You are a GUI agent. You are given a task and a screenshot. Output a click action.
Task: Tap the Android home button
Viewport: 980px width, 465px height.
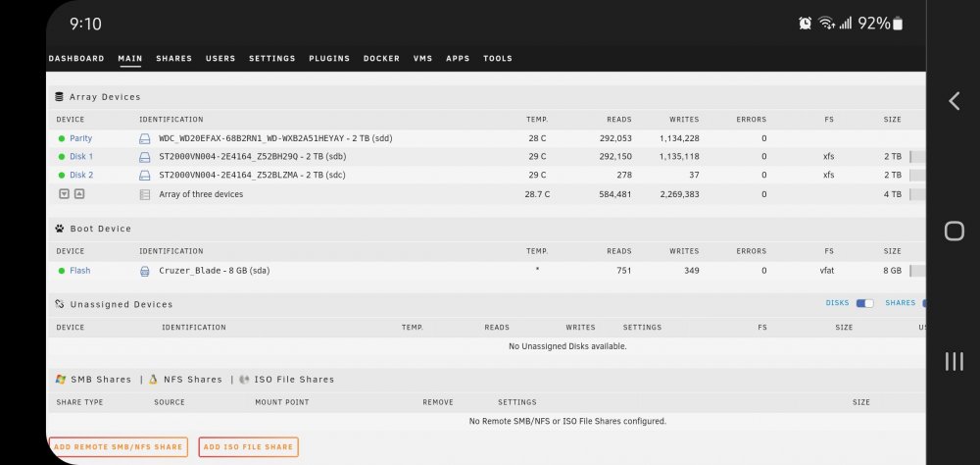click(954, 231)
